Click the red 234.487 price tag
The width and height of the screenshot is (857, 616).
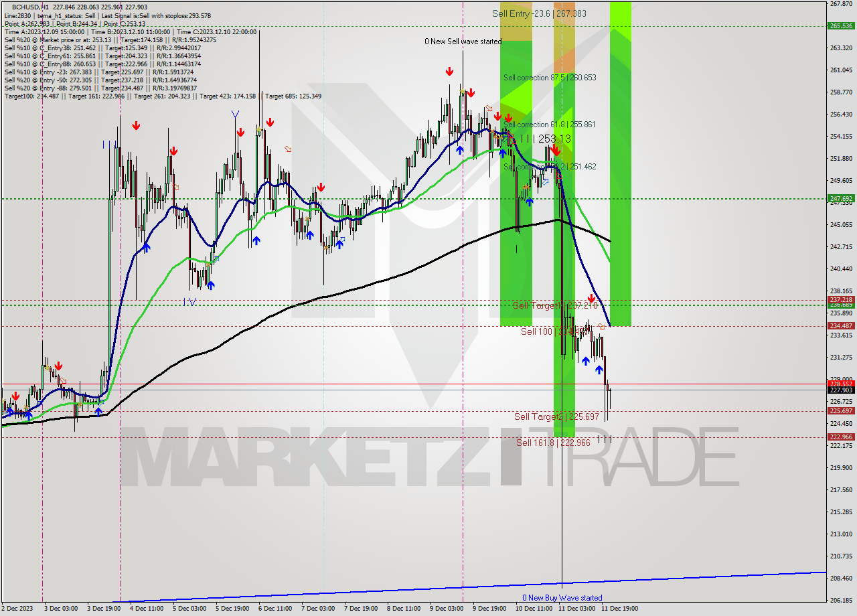841,326
